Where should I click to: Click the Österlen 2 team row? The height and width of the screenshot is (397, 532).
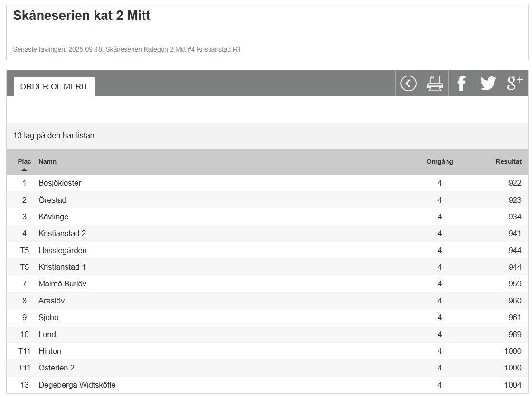tap(57, 368)
